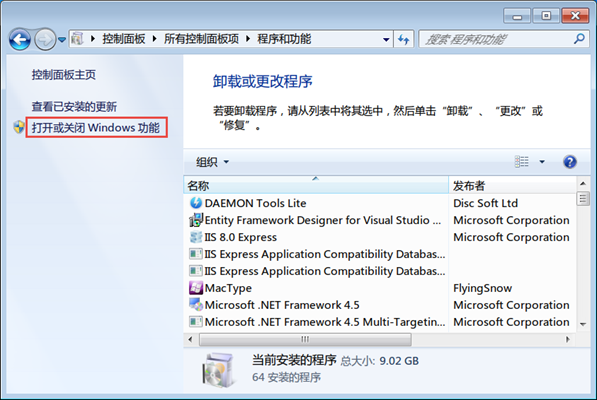597x400 pixels.
Task: Expand the address bar history dropdown
Action: click(x=386, y=39)
